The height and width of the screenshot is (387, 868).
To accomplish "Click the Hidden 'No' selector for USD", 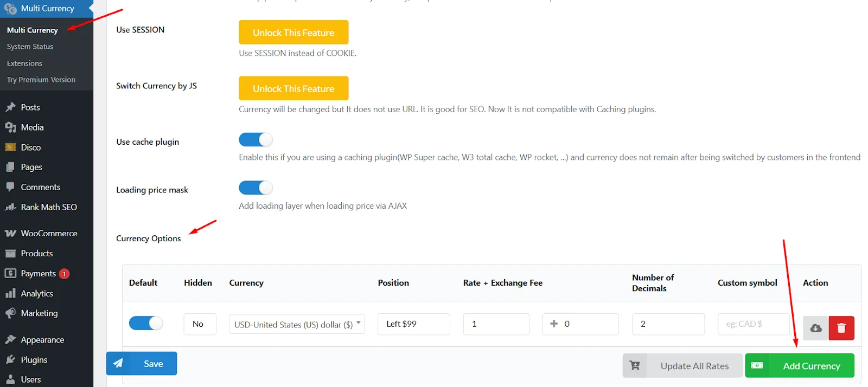I will [x=200, y=324].
